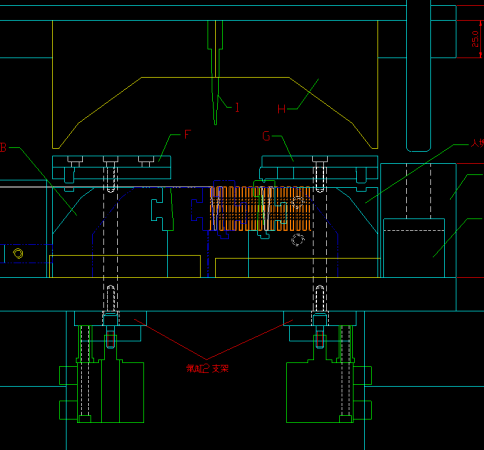Click the cyan plate that label F points to
Viewport: 484px width, 450px height.
coord(112,167)
